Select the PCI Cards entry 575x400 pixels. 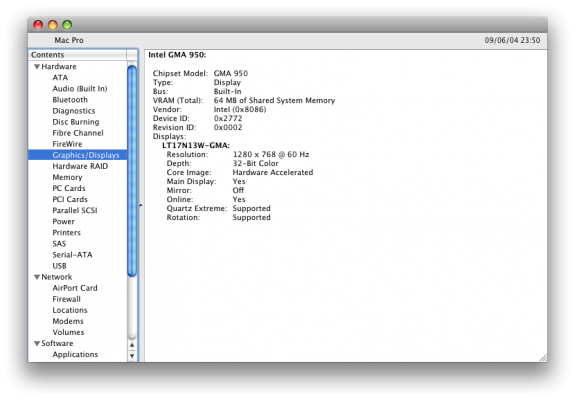point(70,199)
